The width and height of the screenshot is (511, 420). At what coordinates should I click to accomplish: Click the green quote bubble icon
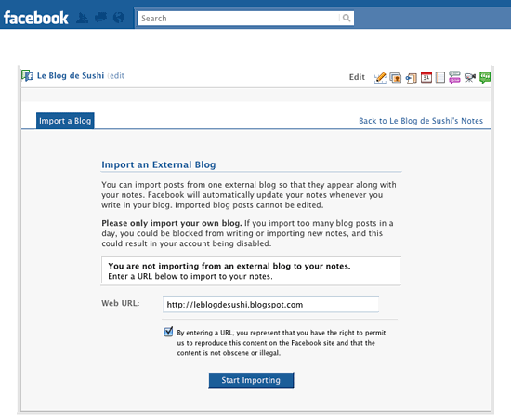click(x=485, y=77)
